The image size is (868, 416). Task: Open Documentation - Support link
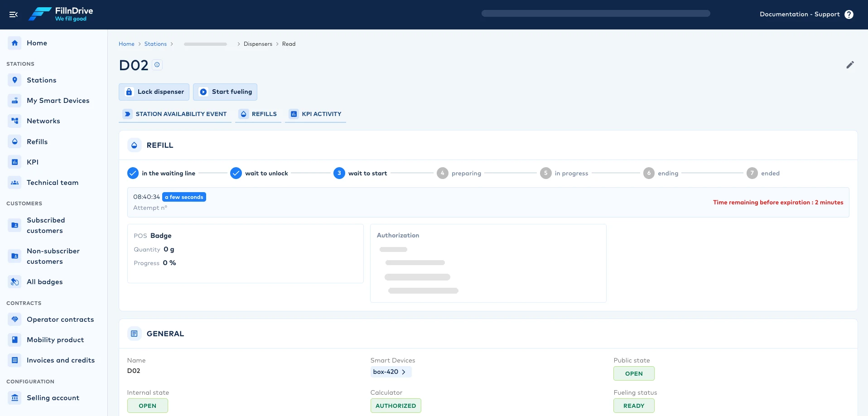pyautogui.click(x=800, y=15)
